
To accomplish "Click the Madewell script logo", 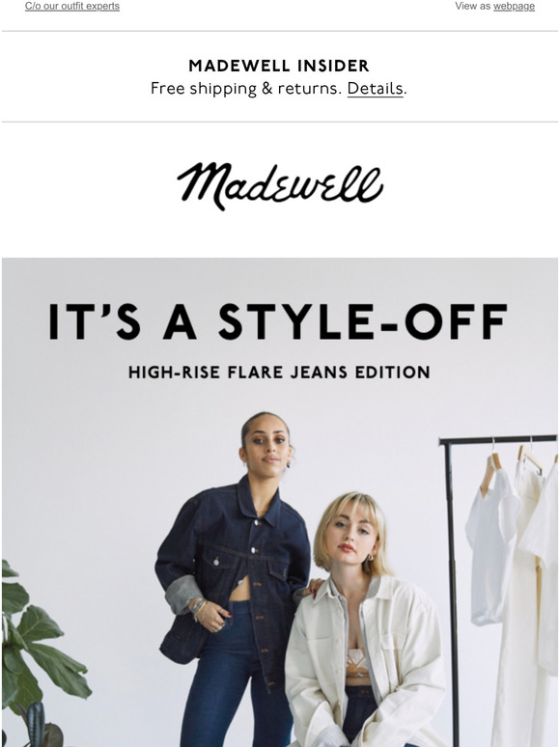I will click(x=280, y=186).
